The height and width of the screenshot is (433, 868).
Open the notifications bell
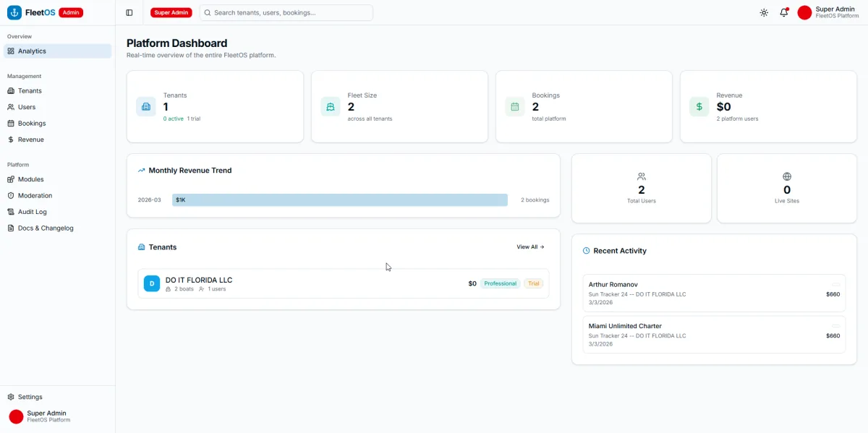coord(784,12)
